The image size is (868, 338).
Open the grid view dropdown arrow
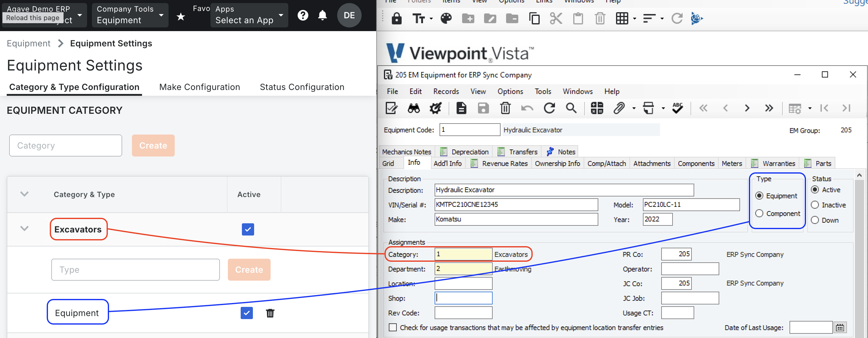click(x=634, y=19)
